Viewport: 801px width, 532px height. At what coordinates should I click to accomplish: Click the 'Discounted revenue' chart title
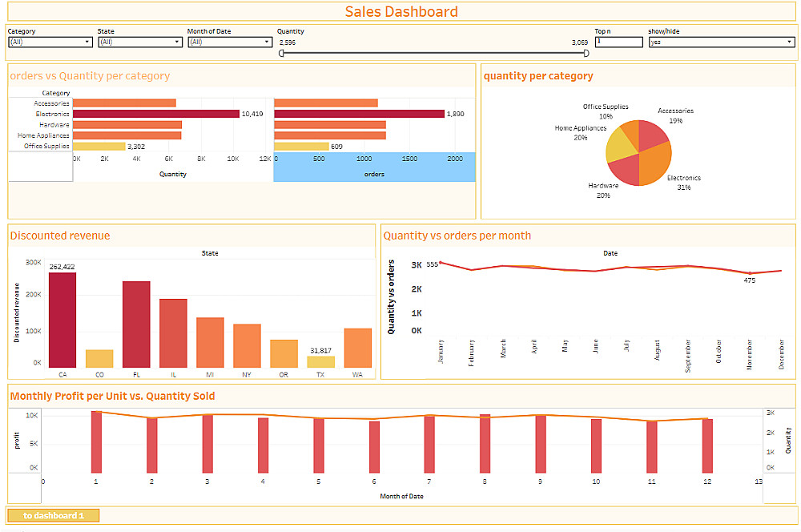coord(60,236)
